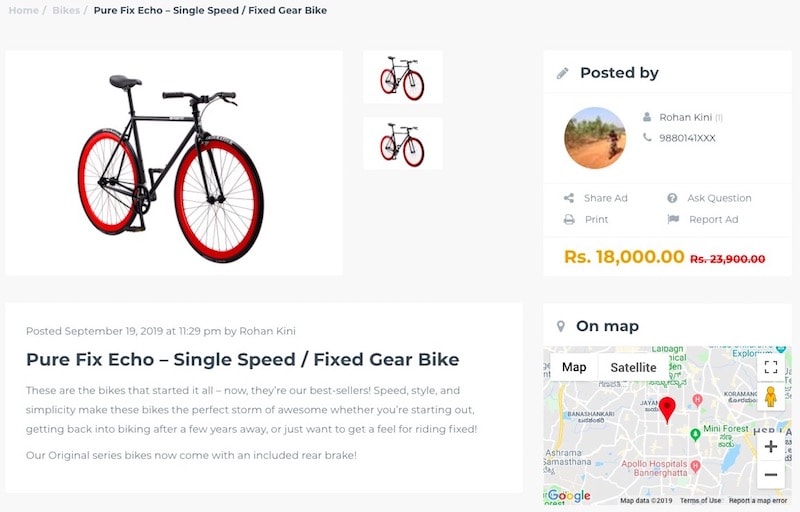
Task: Zoom out on the map
Action: click(x=771, y=475)
